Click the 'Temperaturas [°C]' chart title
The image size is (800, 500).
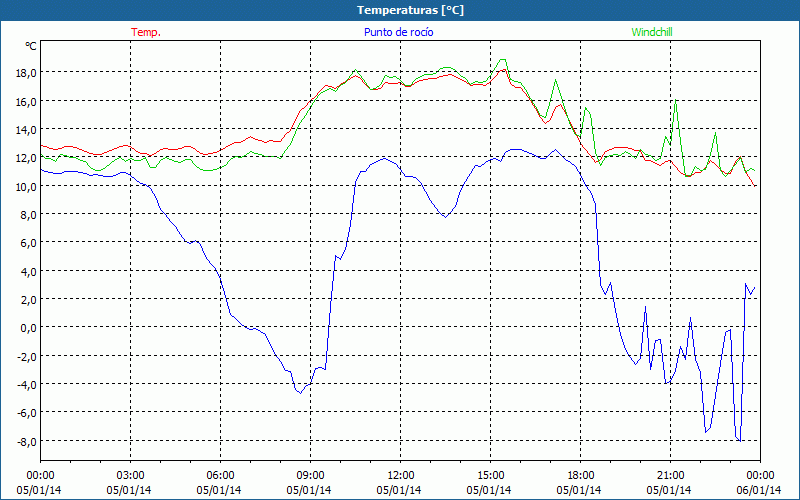[x=410, y=10]
